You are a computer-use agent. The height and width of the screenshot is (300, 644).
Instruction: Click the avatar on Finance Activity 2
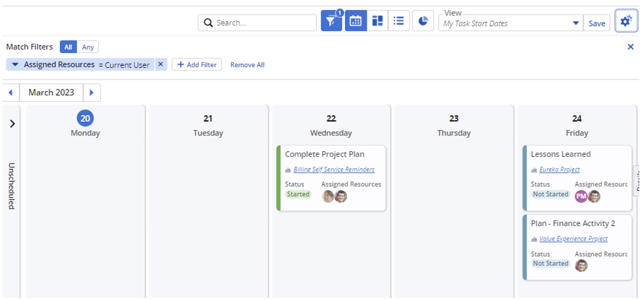tap(581, 266)
